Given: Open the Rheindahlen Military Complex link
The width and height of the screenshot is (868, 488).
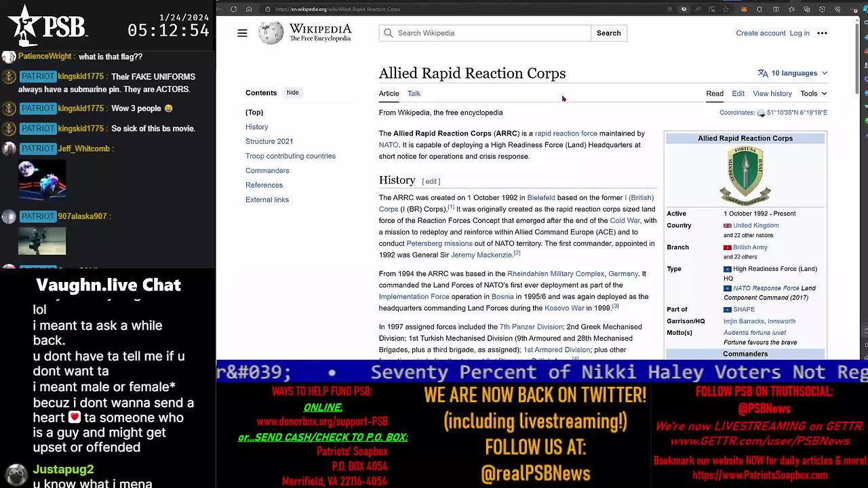Looking at the screenshot, I should [555, 274].
